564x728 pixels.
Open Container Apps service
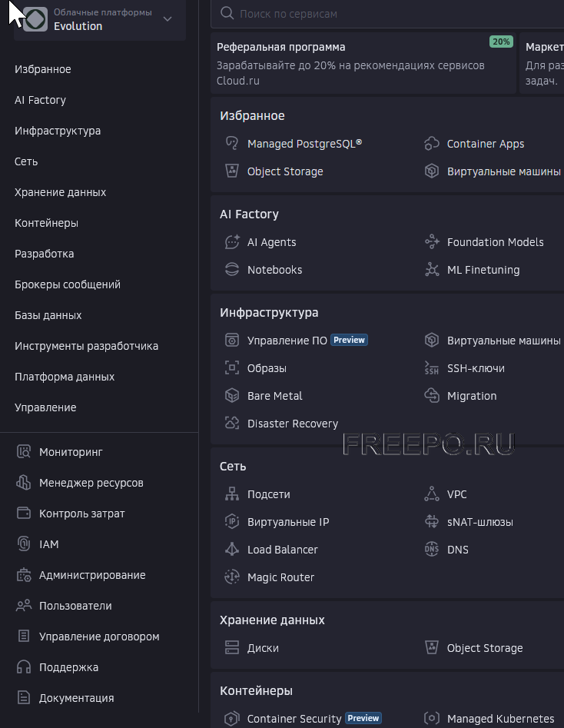tap(486, 144)
